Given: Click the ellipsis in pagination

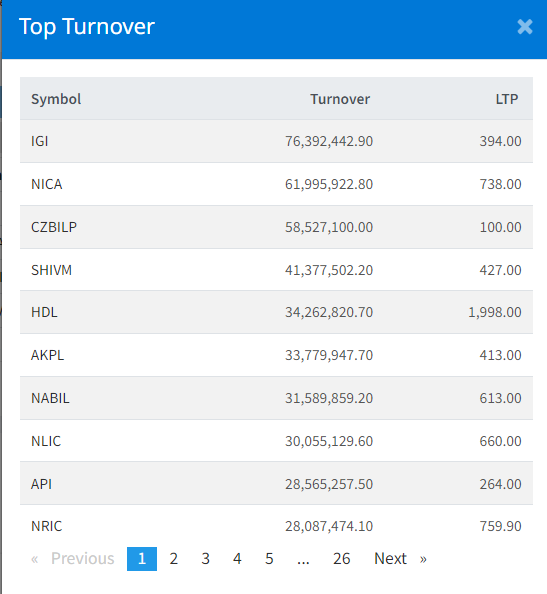Looking at the screenshot, I should coord(303,558).
